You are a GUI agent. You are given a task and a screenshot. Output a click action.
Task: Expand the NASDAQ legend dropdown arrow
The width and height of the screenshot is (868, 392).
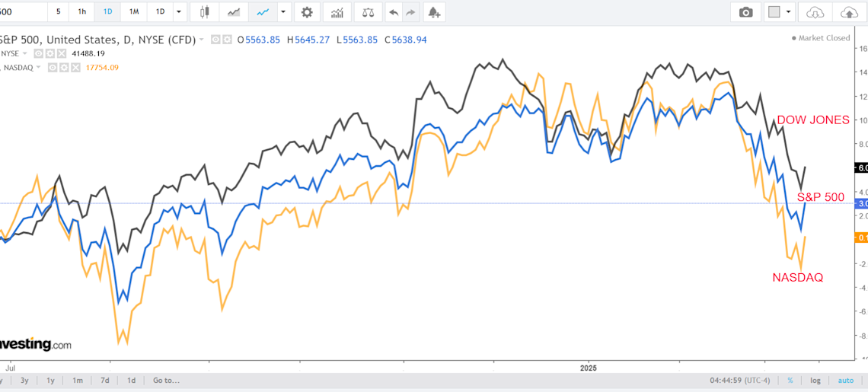pos(39,68)
